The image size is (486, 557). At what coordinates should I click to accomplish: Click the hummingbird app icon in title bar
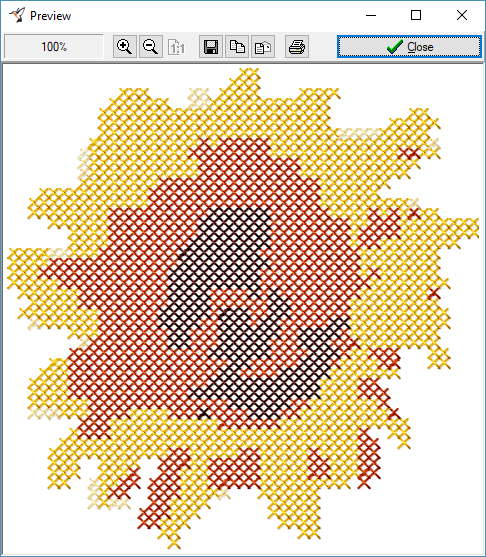tap(17, 15)
